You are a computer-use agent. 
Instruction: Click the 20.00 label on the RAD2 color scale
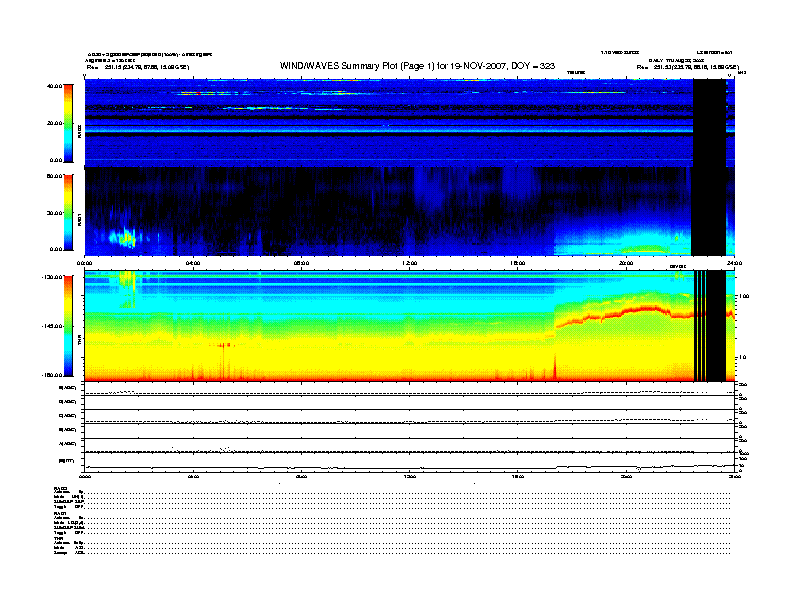[x=55, y=123]
